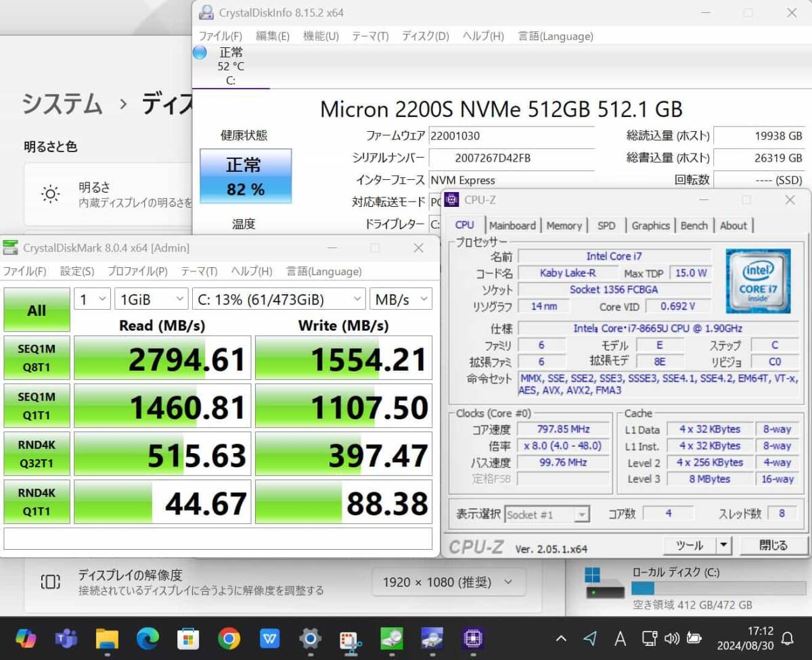Open test count dropdown showing 1
812x660 pixels.
(x=92, y=299)
